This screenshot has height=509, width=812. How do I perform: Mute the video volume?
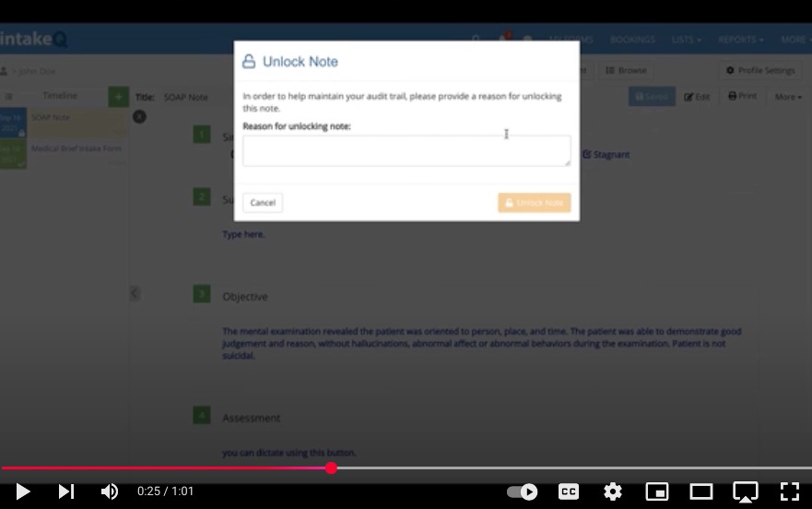[x=110, y=491]
